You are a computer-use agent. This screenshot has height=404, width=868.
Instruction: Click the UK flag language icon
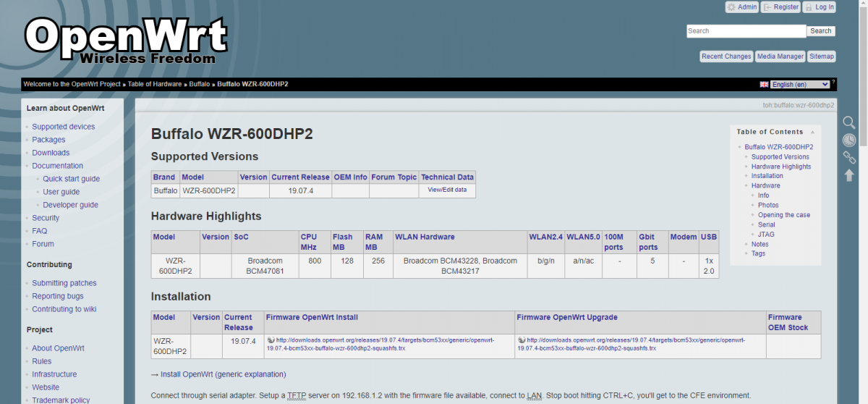(x=764, y=85)
